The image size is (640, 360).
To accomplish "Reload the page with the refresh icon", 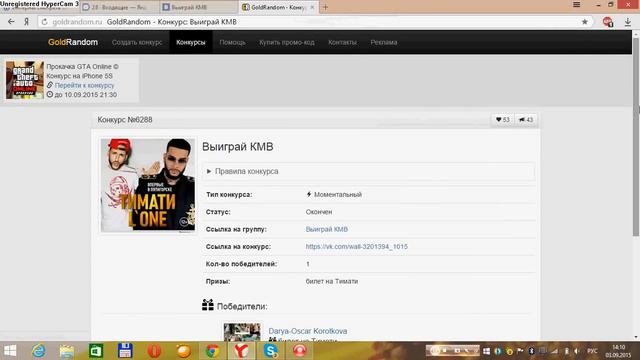I will tap(44, 22).
